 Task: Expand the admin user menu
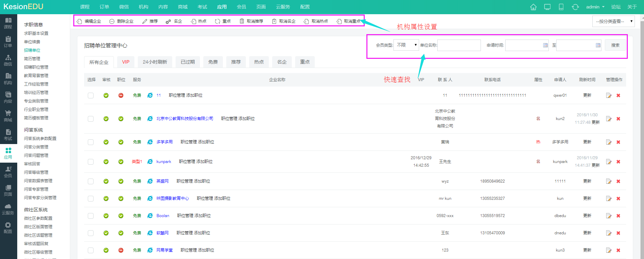tap(595, 7)
